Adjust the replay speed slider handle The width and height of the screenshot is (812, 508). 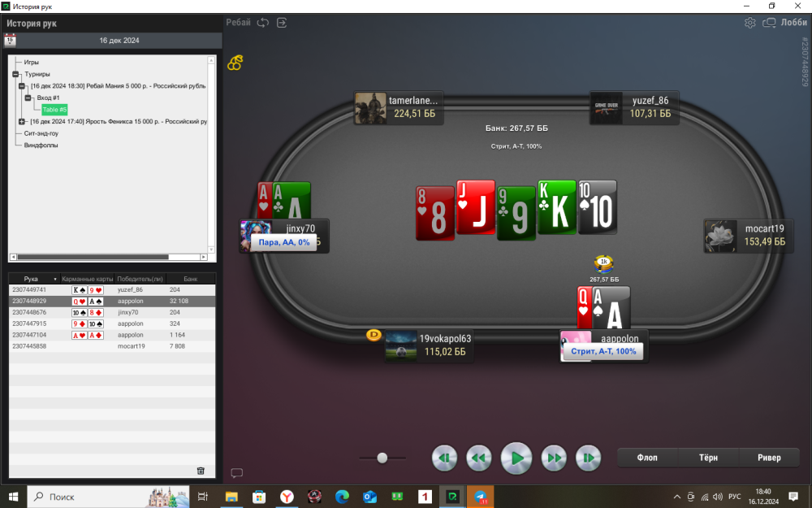pos(382,458)
